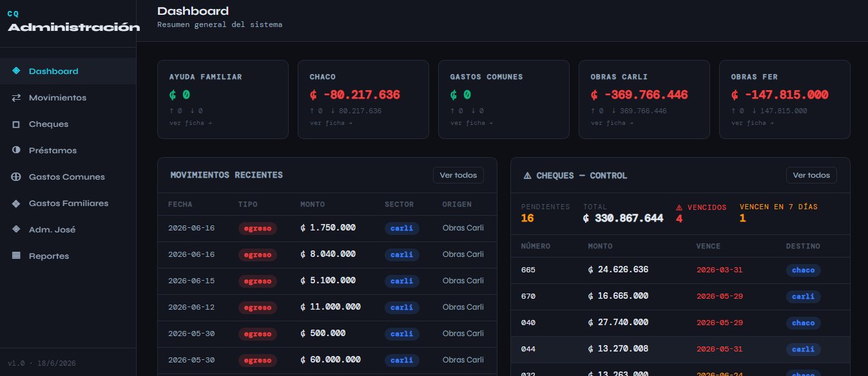Open 'ver ficha' link on Ayuda Familiar card
This screenshot has height=376, width=868.
(190, 123)
